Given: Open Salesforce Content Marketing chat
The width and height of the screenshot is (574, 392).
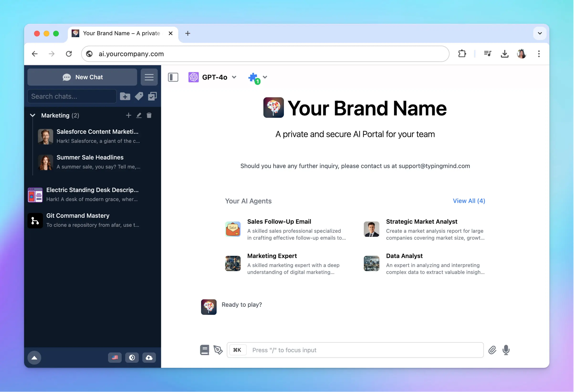Looking at the screenshot, I should [x=92, y=136].
